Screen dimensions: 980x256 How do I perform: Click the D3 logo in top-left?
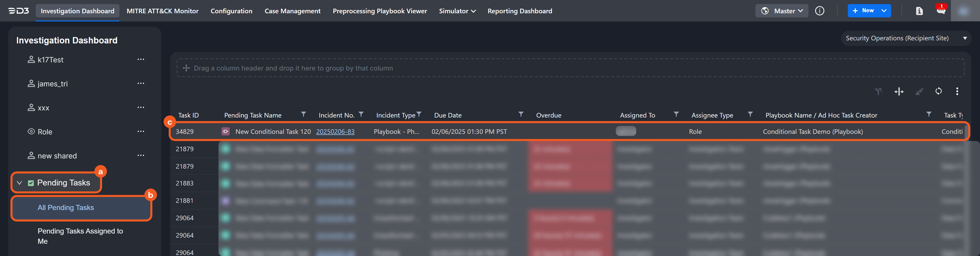click(19, 11)
